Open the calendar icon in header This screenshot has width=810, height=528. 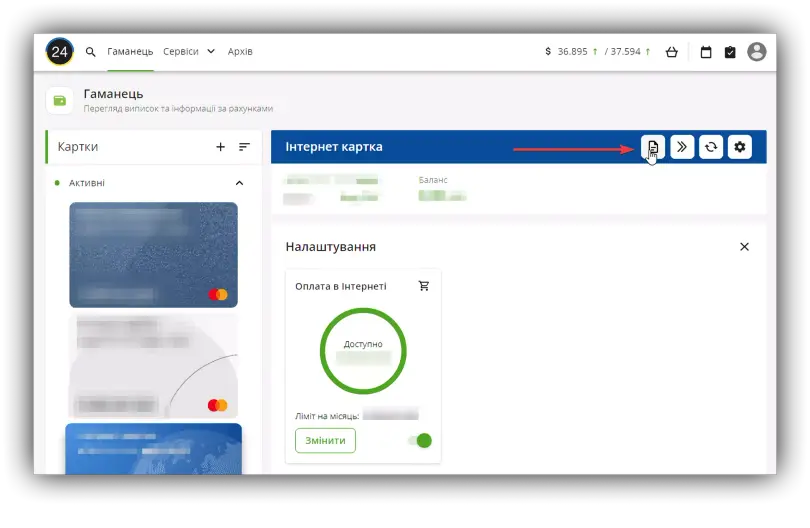706,52
